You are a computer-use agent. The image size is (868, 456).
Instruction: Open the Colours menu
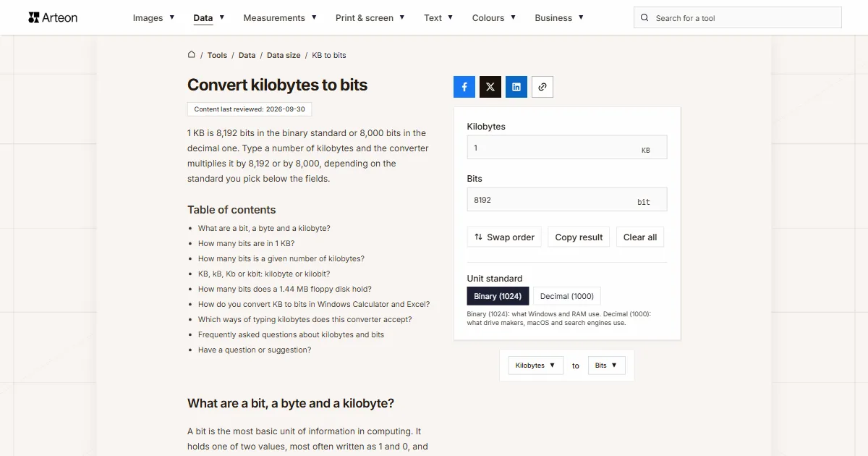(494, 18)
